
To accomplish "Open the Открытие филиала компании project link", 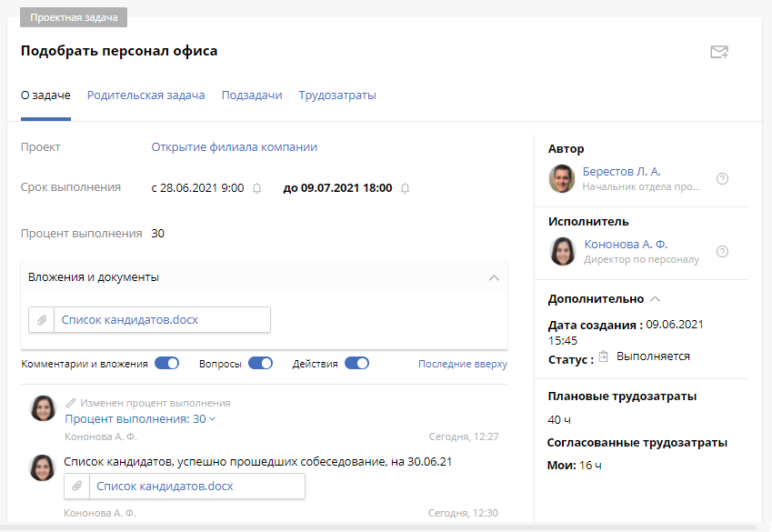I will point(234,146).
